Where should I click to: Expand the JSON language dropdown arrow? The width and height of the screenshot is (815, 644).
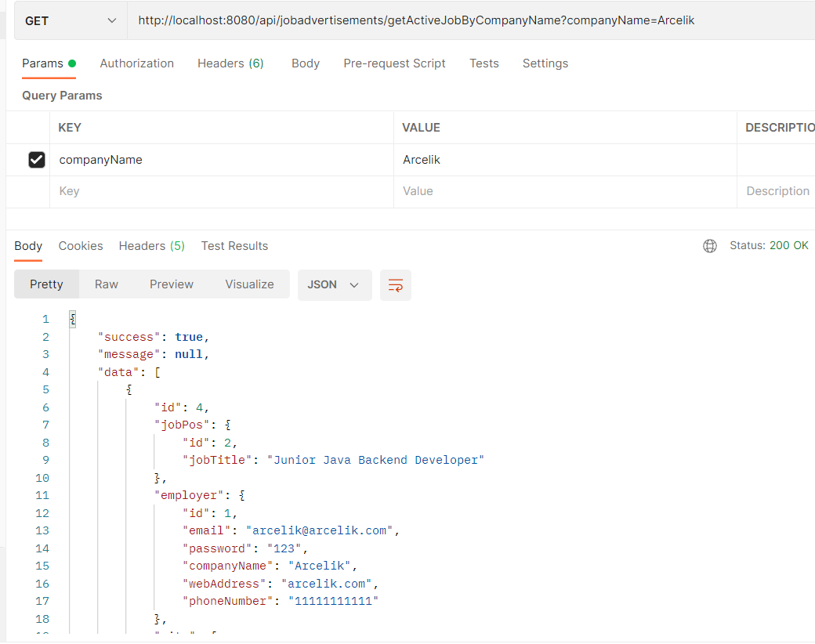(353, 285)
